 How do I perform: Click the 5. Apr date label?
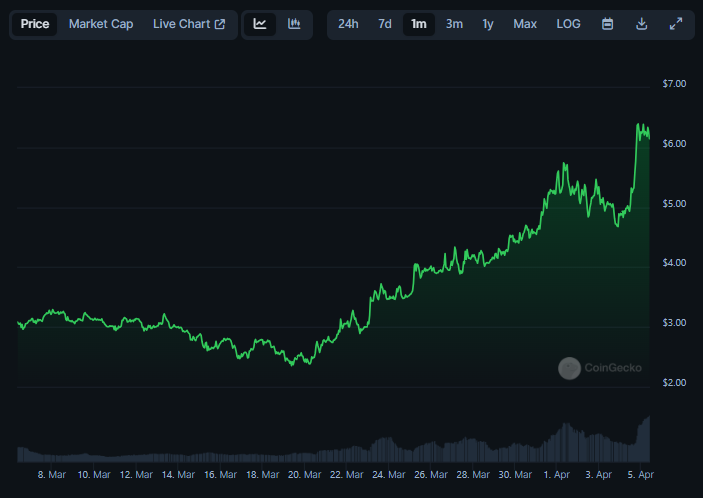coord(641,475)
